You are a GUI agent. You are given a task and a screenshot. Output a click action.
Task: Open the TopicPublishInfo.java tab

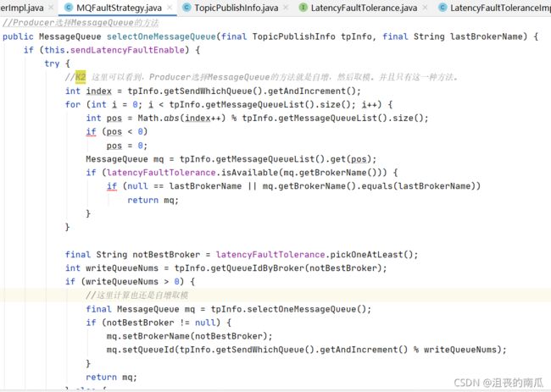pos(237,8)
